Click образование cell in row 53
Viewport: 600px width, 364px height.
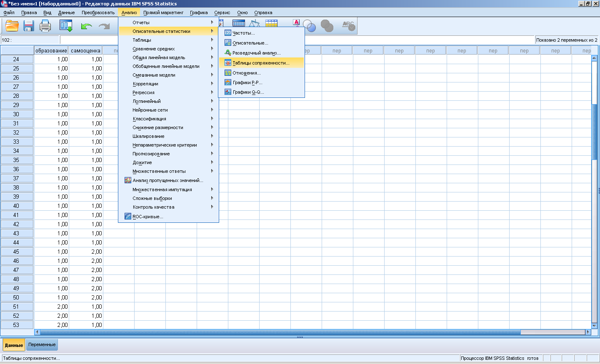coord(51,325)
